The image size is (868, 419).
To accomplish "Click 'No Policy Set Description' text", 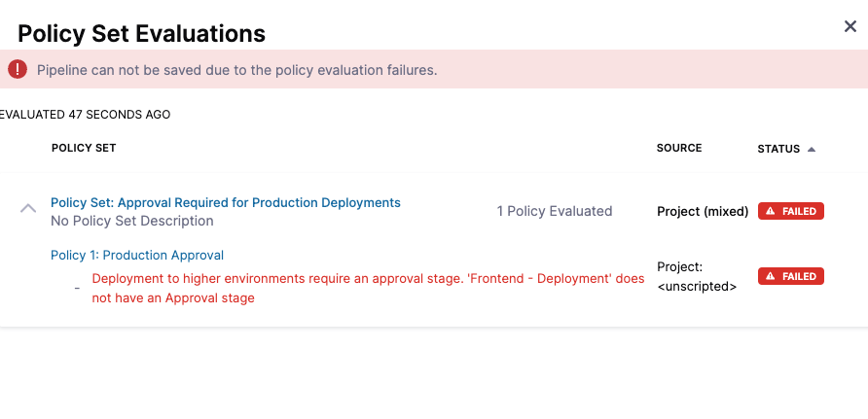I will click(132, 221).
